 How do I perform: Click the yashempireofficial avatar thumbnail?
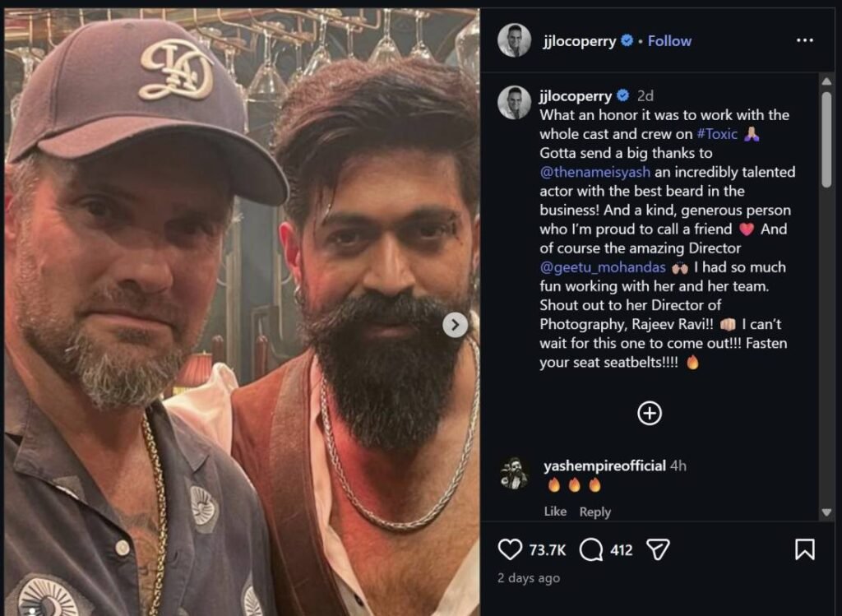pyautogui.click(x=514, y=475)
